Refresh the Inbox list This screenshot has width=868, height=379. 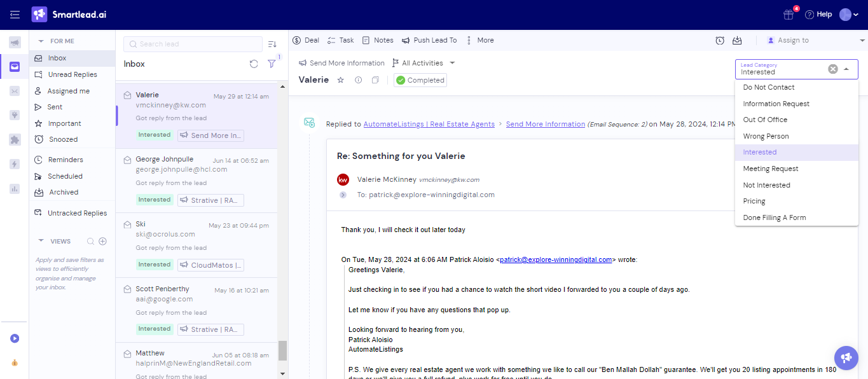pos(254,64)
